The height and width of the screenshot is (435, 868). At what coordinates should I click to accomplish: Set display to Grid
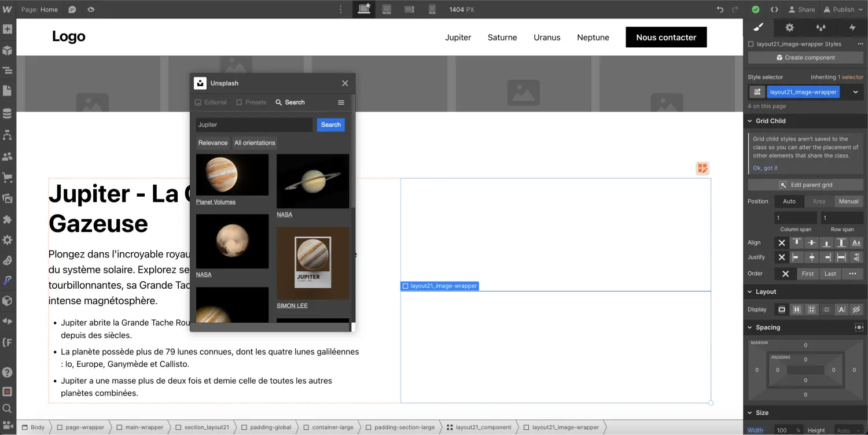click(811, 309)
